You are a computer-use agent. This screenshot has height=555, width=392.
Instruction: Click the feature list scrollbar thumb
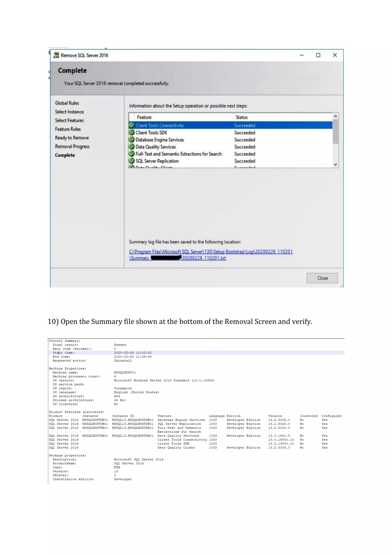pos(335,132)
